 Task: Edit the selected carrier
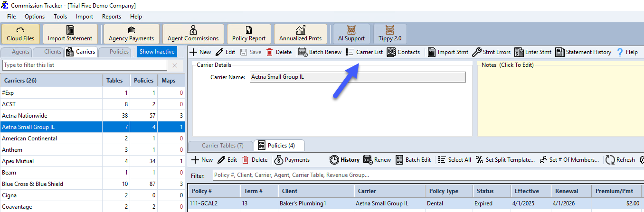click(x=225, y=52)
